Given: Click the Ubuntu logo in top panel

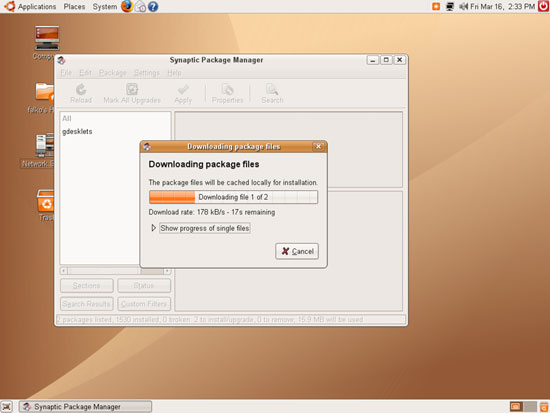Looking at the screenshot, I should coord(9,6).
